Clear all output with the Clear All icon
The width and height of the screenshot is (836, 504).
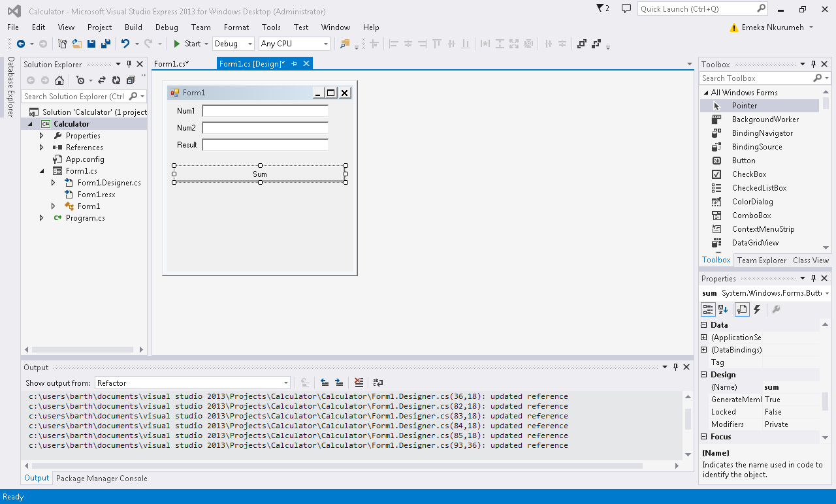(359, 383)
